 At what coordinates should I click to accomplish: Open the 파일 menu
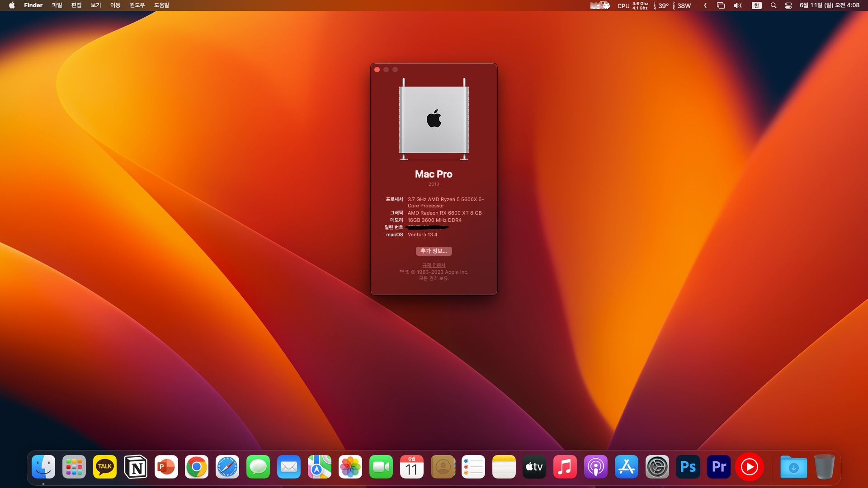(57, 5)
